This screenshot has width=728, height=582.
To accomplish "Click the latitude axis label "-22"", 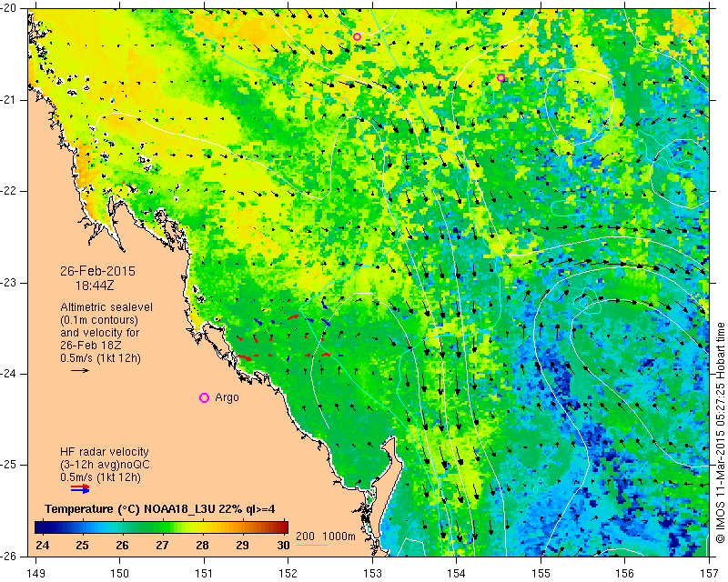I will tap(10, 191).
